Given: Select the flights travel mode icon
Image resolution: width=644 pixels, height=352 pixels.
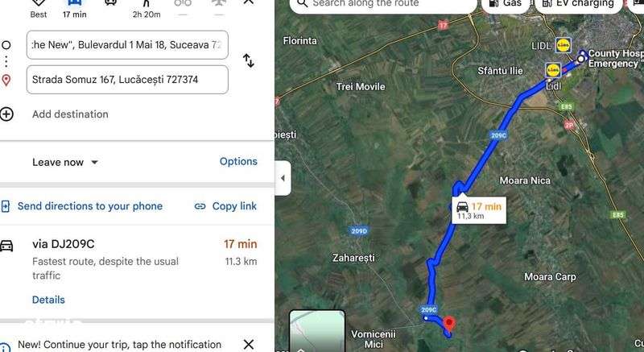Looking at the screenshot, I should (x=219, y=4).
